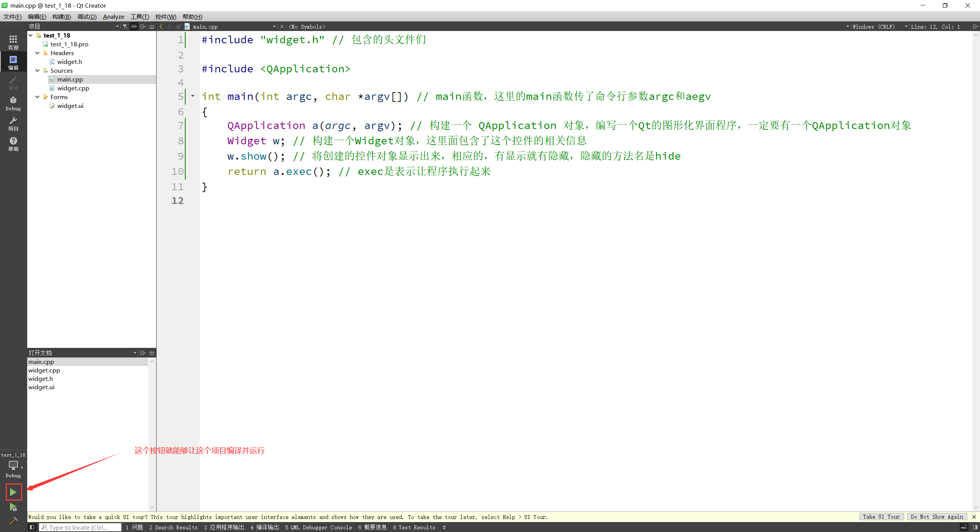Image resolution: width=980 pixels, height=532 pixels.
Task: Close the Open Documents panel
Action: coord(152,353)
